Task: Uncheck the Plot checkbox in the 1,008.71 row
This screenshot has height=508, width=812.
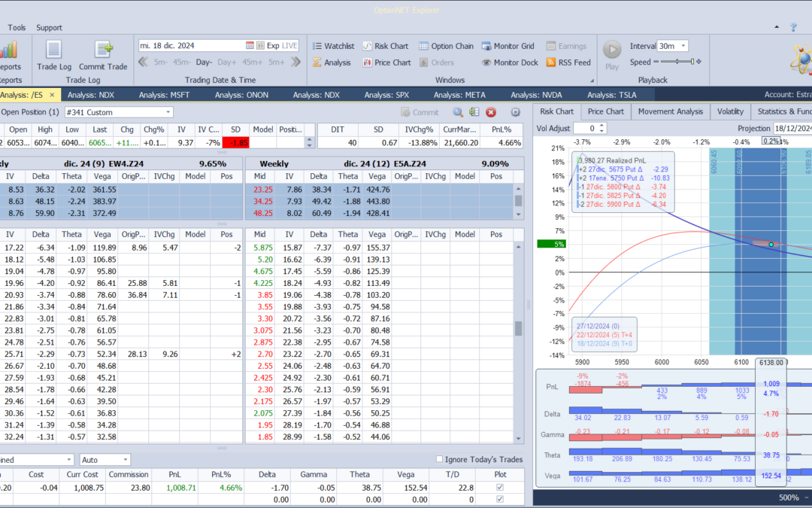Action: tap(500, 487)
